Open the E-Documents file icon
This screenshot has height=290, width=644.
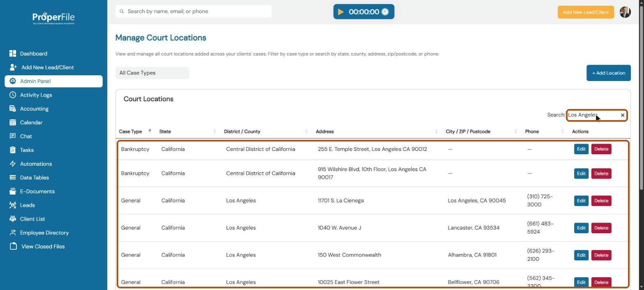[13, 191]
